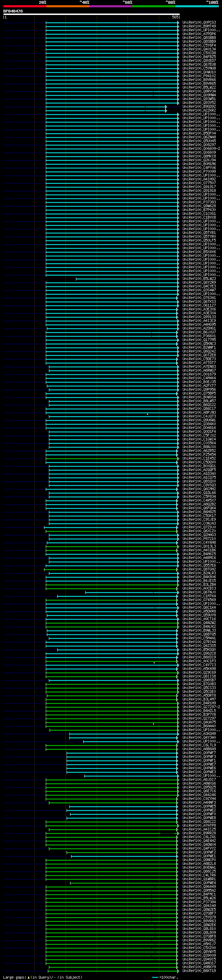Select hit label UniRef100_B7P430
Screen dimensions: 222x980
click(x=199, y=210)
